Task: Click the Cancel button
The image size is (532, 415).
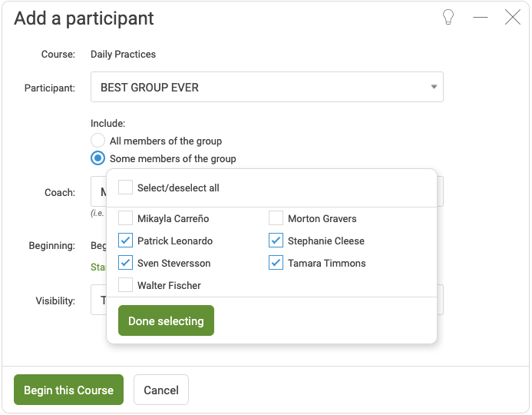Action: (161, 390)
